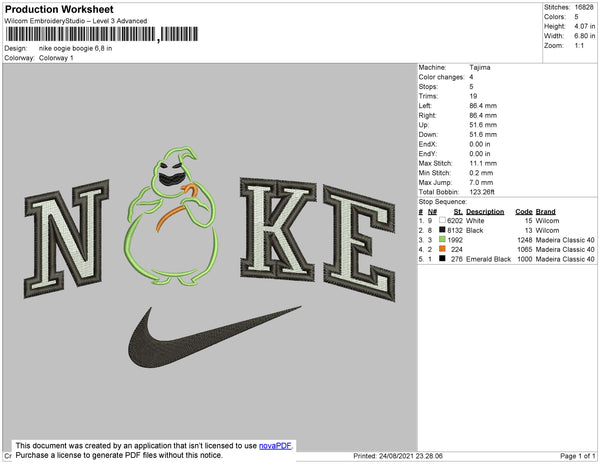Click the Max Stitch value 11.1 mm
Image resolution: width=600 pixels, height=464 pixels.
[483, 163]
